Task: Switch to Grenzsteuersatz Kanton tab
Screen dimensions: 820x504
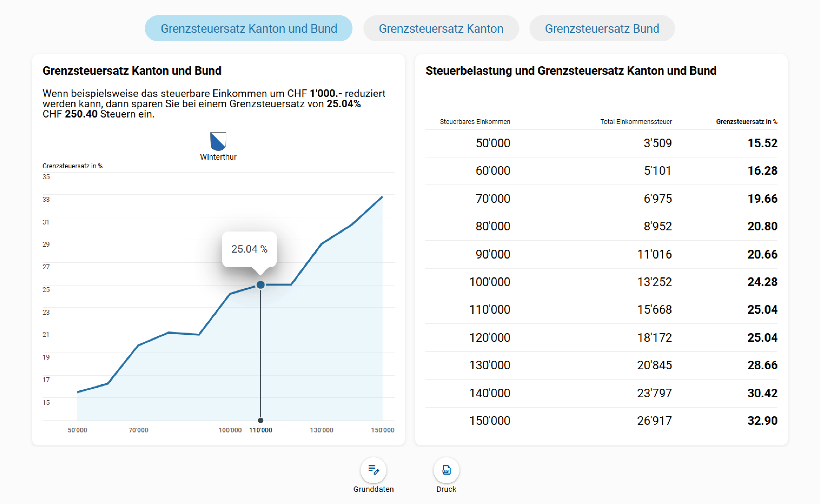Action: (441, 28)
